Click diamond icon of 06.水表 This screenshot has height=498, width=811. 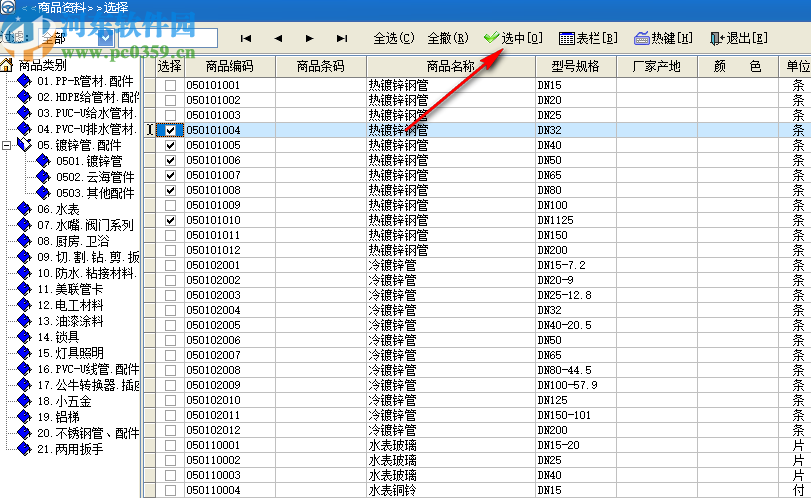(24, 209)
